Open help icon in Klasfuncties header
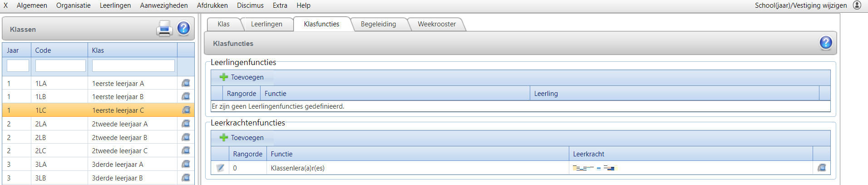Screen dimensions: 868x185 pos(826,43)
